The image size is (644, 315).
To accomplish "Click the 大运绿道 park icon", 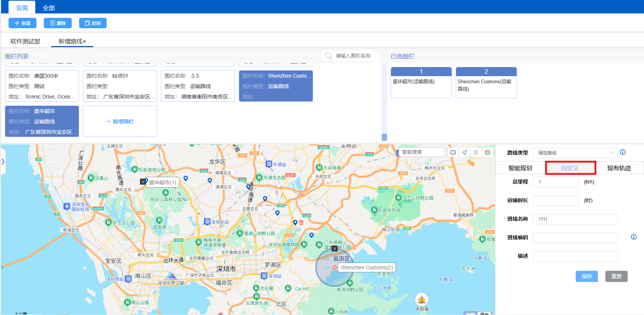I will 319,167.
